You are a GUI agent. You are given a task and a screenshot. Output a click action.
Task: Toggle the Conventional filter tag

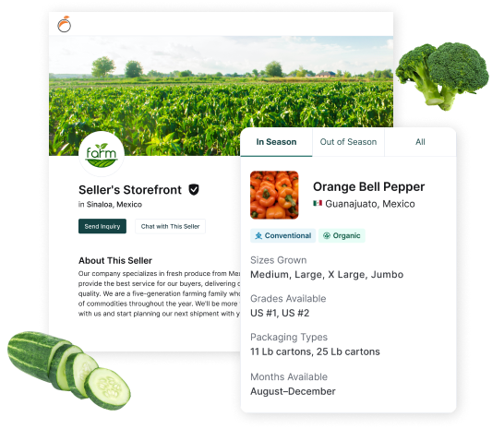[x=282, y=236]
